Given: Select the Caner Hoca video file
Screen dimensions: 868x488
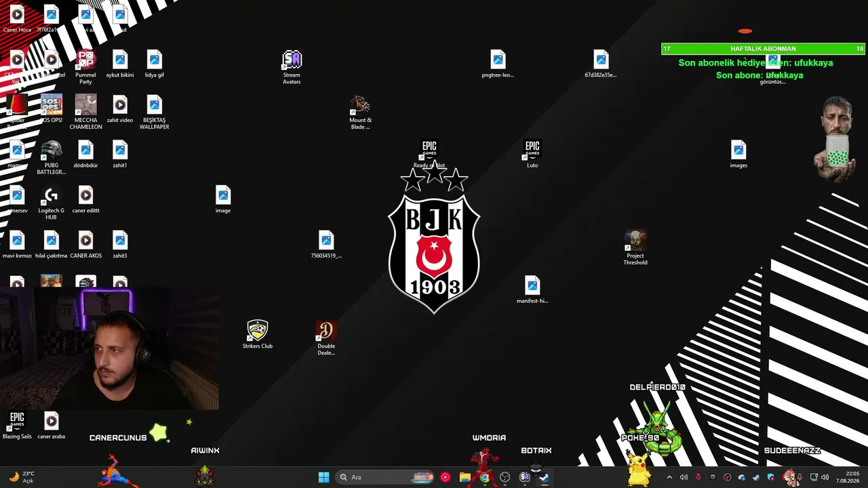Looking at the screenshot, I should click(17, 19).
